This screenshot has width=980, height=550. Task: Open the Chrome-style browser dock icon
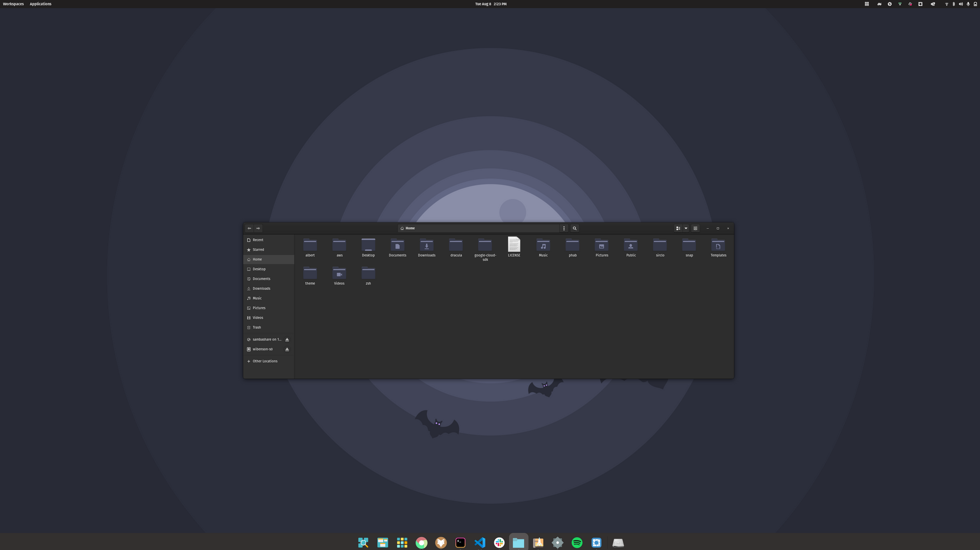(421, 543)
